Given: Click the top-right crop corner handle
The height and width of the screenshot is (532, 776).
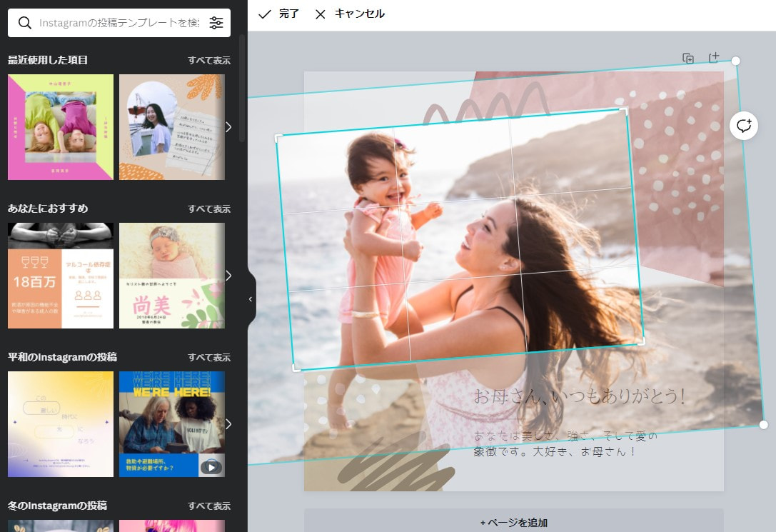Looking at the screenshot, I should click(625, 110).
